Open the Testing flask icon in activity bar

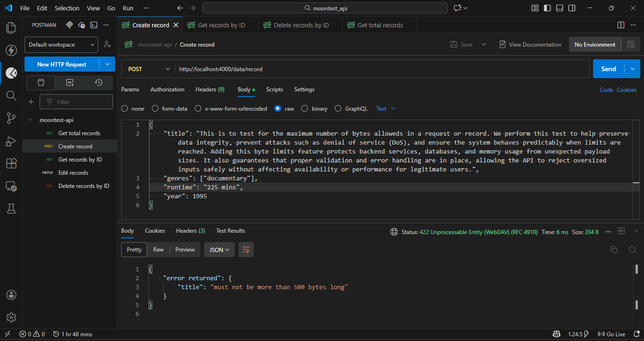click(x=11, y=209)
